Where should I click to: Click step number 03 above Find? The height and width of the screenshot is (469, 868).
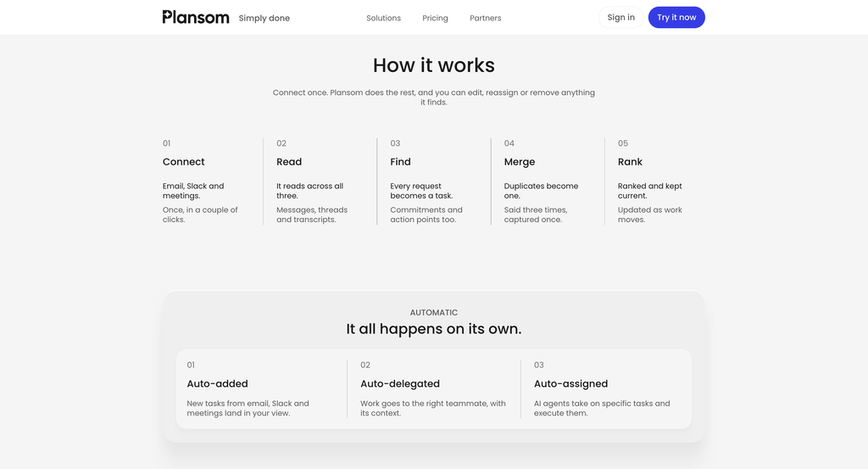click(x=395, y=143)
